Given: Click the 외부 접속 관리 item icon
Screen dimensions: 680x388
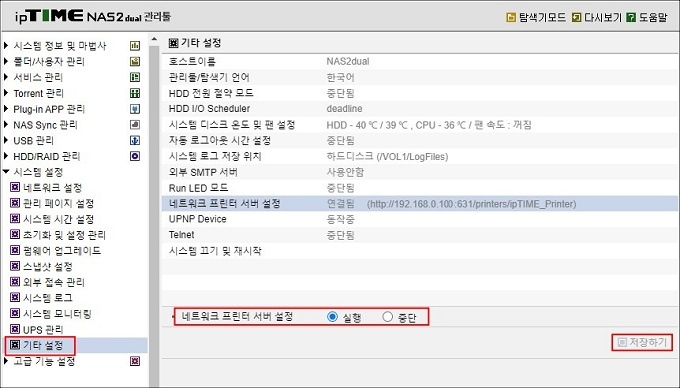Looking at the screenshot, I should tap(15, 282).
